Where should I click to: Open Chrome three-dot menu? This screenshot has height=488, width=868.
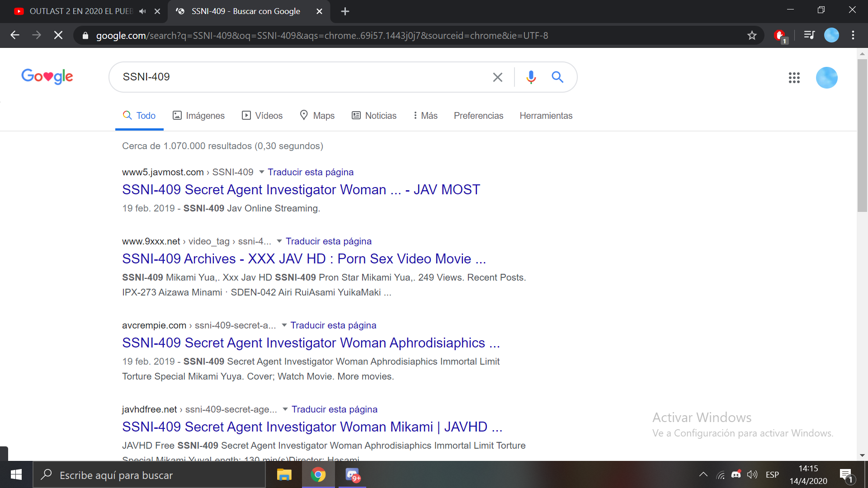(853, 35)
